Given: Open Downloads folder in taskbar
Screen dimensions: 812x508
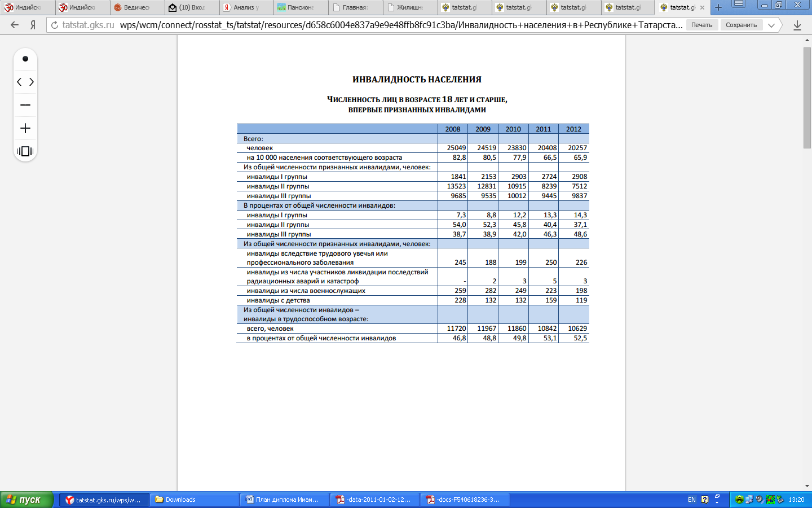Looking at the screenshot, I should (x=194, y=500).
